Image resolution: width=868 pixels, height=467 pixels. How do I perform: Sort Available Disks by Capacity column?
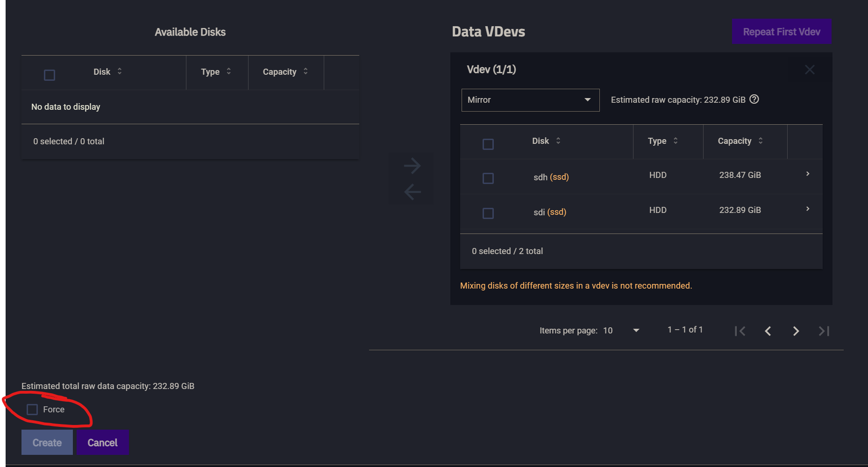click(285, 71)
